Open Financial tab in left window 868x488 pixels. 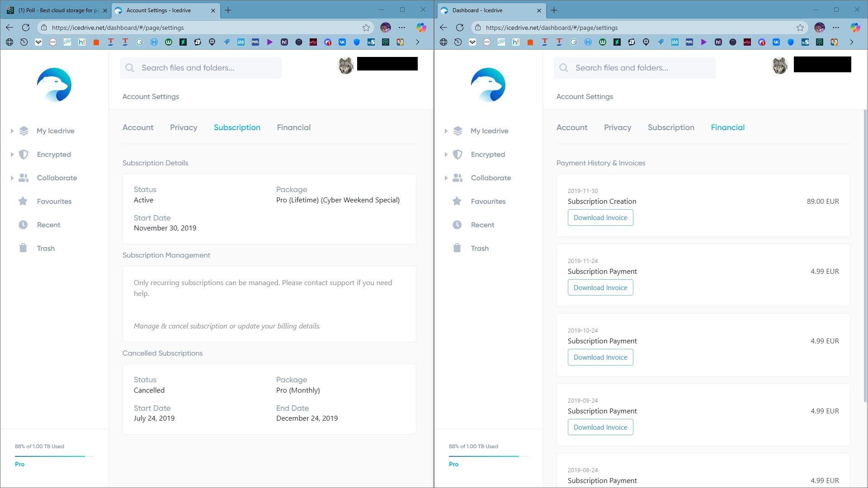(294, 127)
